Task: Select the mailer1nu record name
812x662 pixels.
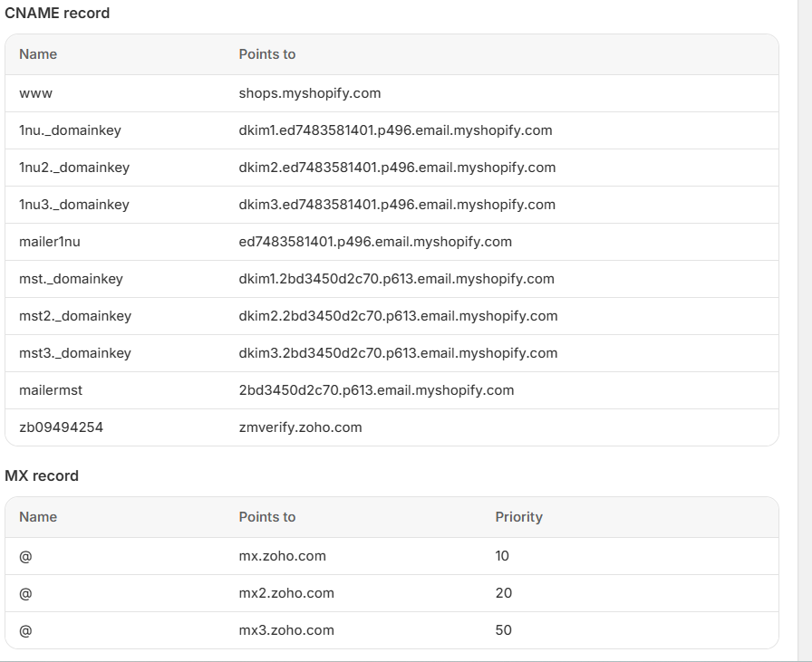Action: tap(50, 242)
